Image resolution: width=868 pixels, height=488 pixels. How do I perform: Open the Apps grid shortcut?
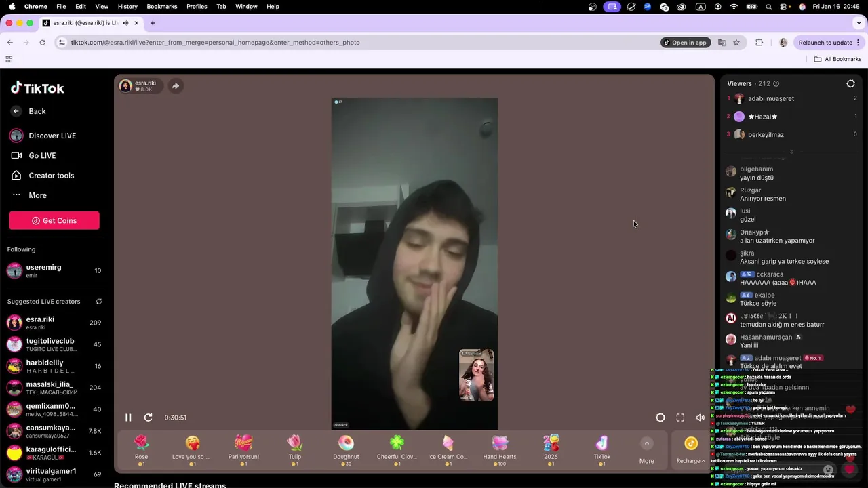(9, 60)
